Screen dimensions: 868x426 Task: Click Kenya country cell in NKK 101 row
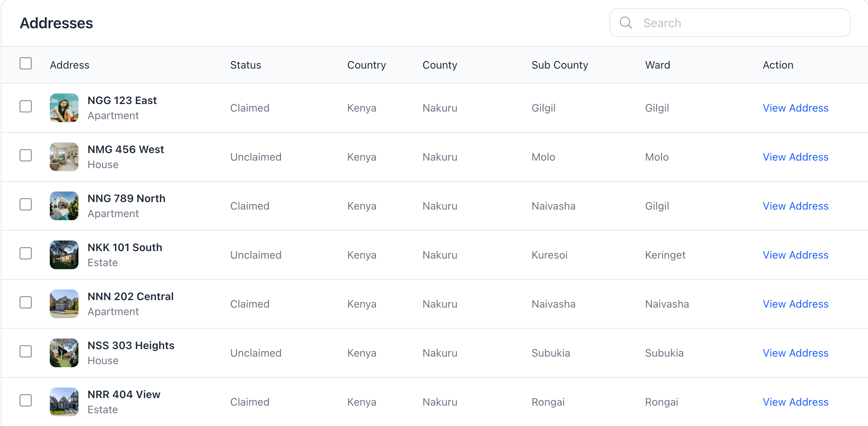coord(362,256)
